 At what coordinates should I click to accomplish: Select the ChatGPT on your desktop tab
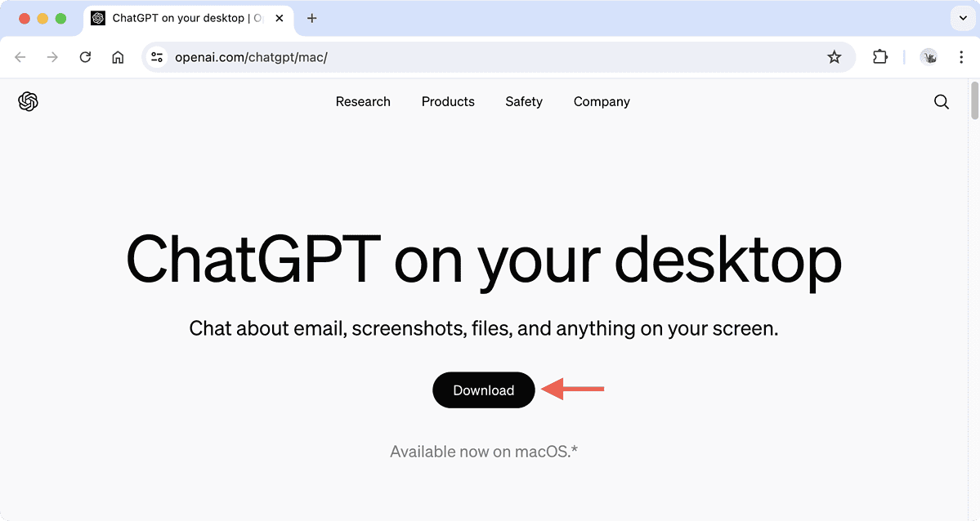click(x=180, y=18)
